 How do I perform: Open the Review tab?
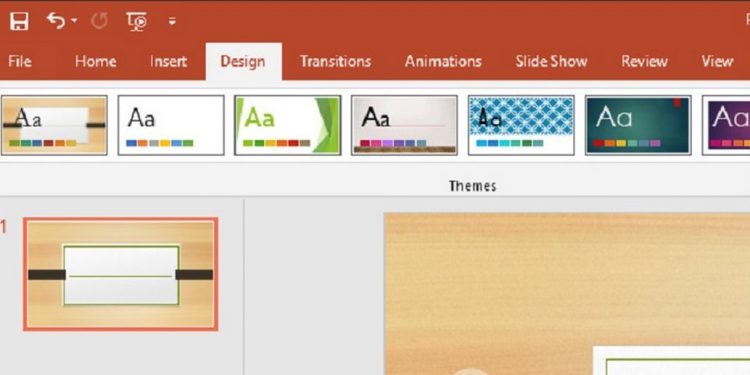644,61
